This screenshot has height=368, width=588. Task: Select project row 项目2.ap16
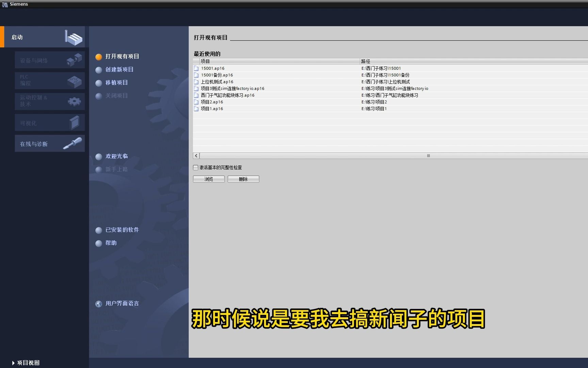coord(390,102)
